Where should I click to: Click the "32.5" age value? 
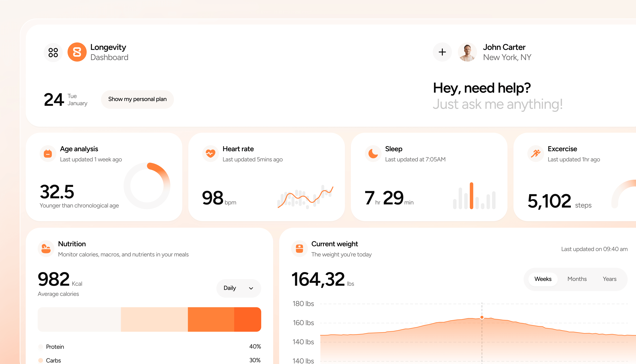[x=57, y=192]
